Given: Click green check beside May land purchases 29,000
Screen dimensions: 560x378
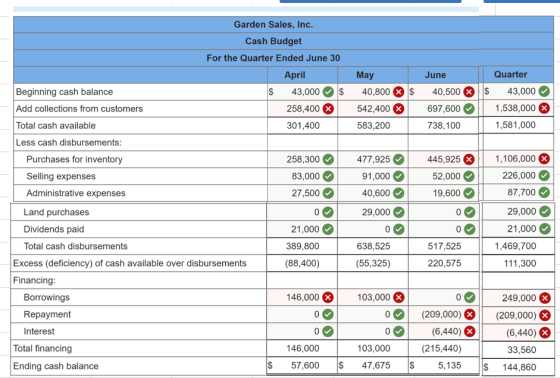Looking at the screenshot, I should 399,212.
